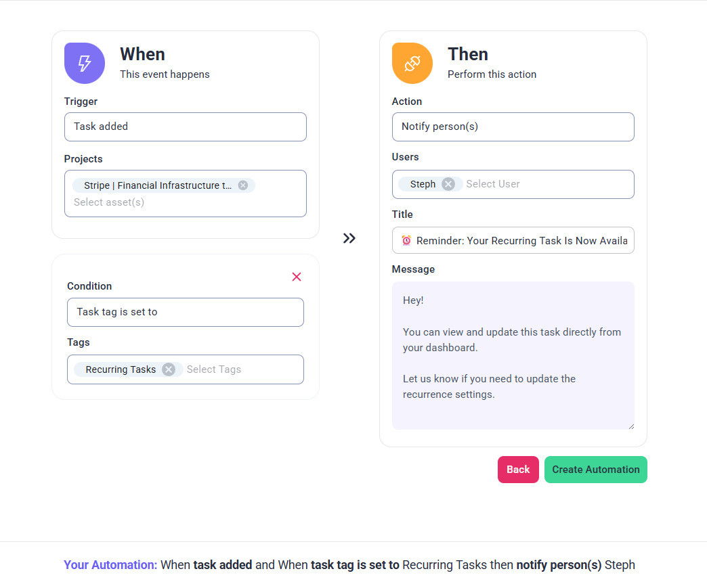Click the Select asset(s) placeholder in Projects
Viewport: 707px width, 588px height.
pos(109,202)
